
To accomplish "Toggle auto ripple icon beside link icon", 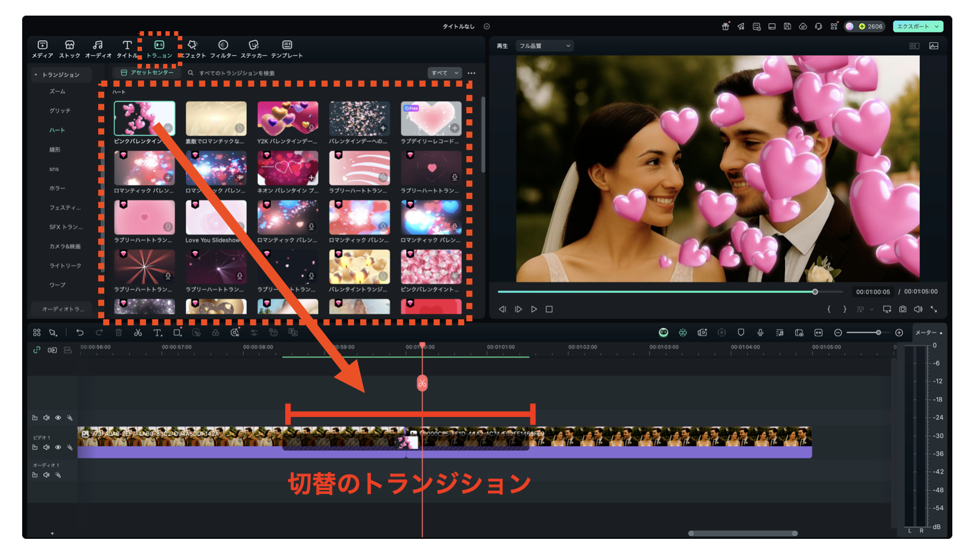I will (52, 350).
